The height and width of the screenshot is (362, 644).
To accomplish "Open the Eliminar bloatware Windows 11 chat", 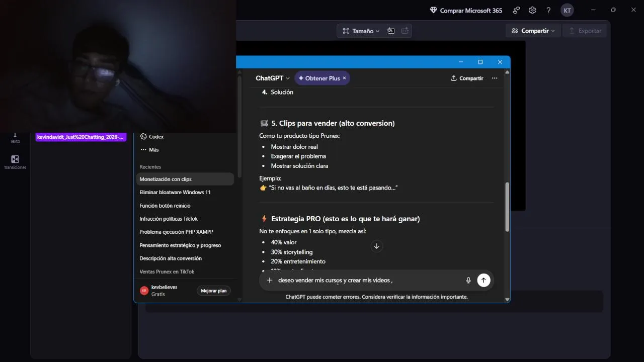I will 185,192.
